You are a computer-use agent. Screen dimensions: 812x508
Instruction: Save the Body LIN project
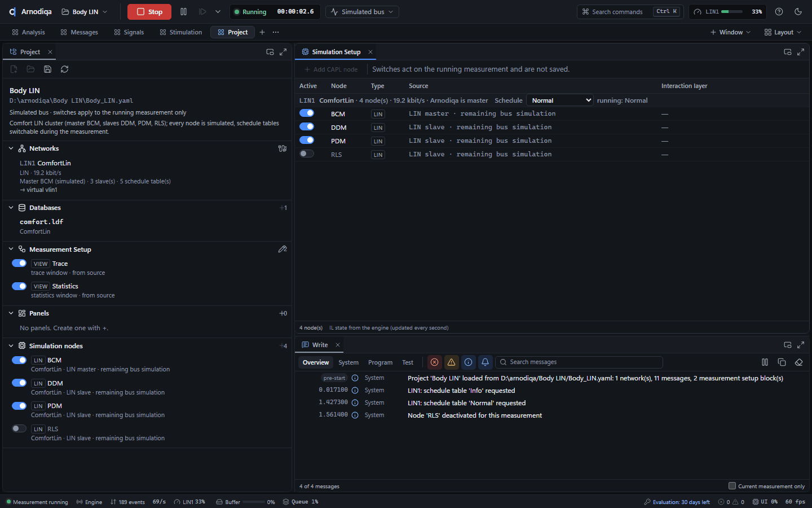pos(47,69)
